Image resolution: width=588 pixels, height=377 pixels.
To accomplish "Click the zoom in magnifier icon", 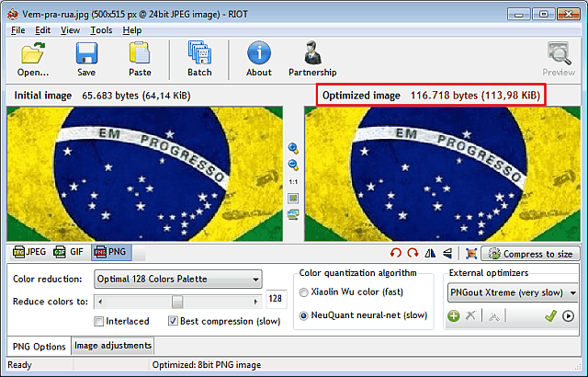I will click(x=293, y=148).
